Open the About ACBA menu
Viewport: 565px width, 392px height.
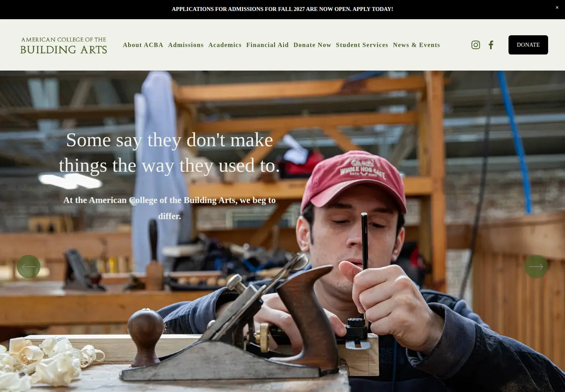click(x=143, y=45)
